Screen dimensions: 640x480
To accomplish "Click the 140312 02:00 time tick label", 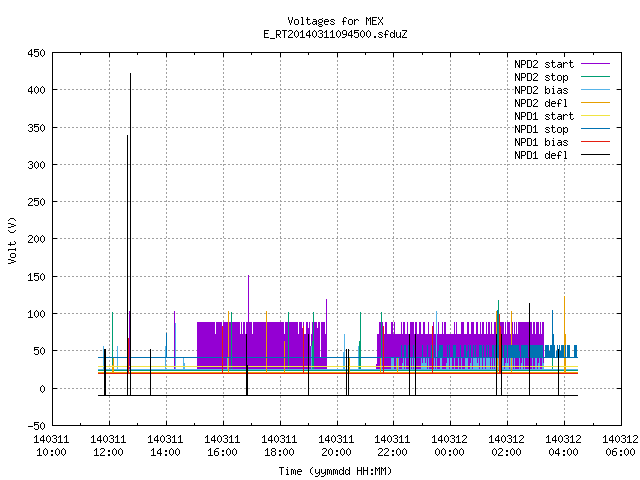I will click(507, 446).
